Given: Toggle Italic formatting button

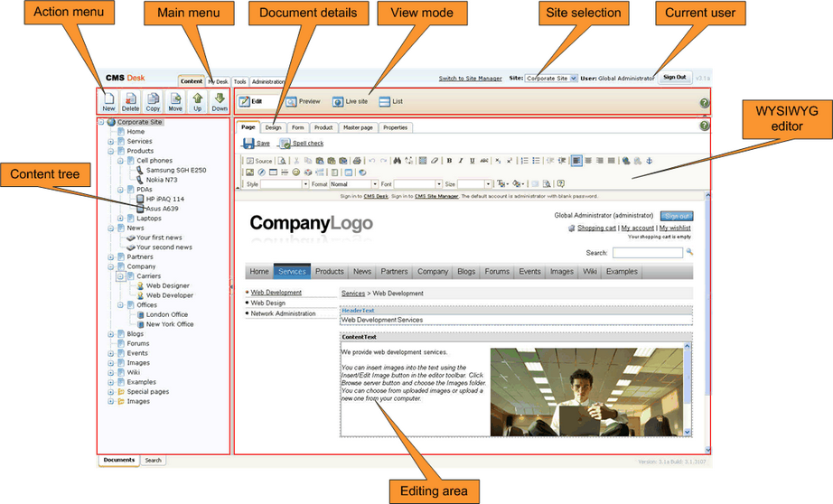Looking at the screenshot, I should click(x=461, y=161).
